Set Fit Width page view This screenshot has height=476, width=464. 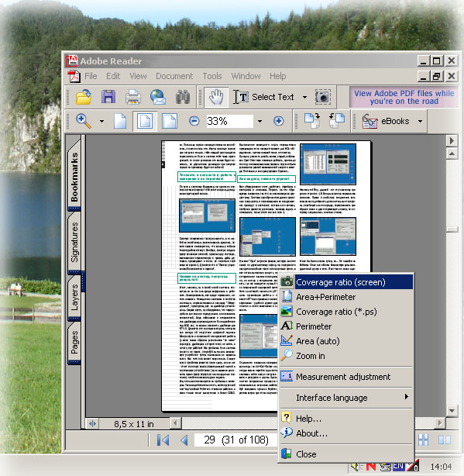click(170, 121)
